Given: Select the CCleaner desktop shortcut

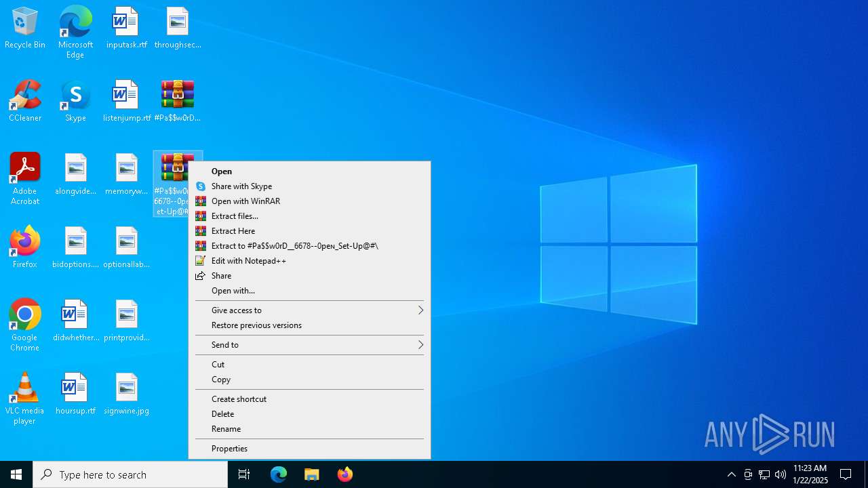Looking at the screenshot, I should 25,101.
